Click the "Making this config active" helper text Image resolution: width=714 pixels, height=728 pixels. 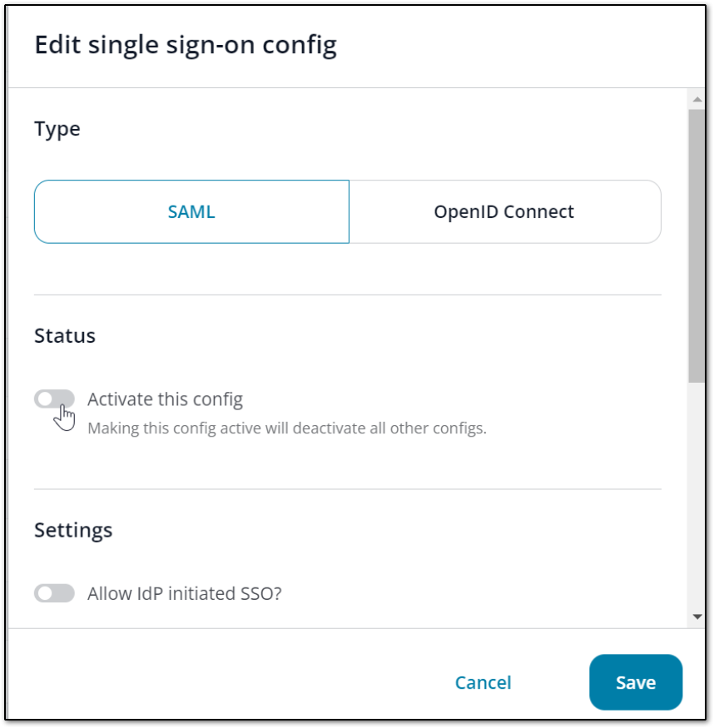[286, 429]
